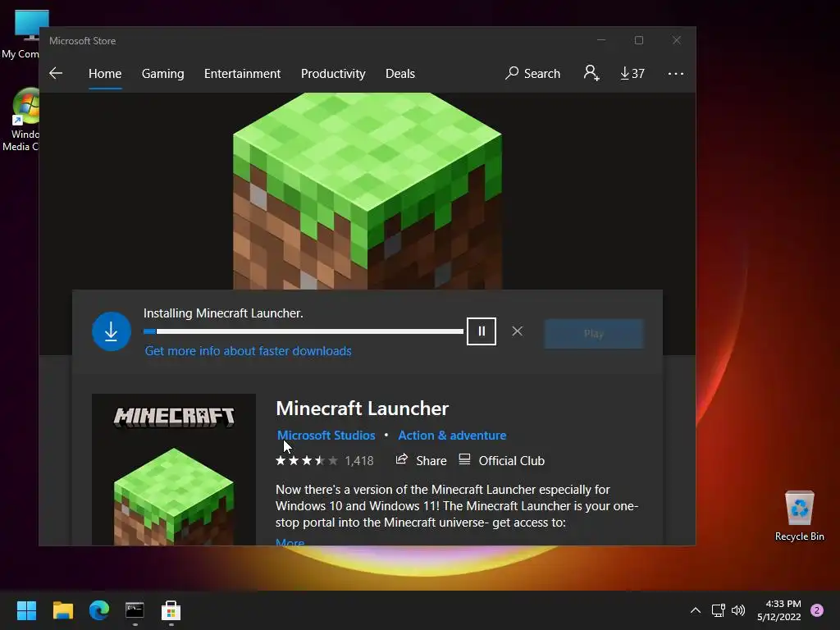Switch to the Gaming tab
Image resolution: width=840 pixels, height=630 pixels.
pos(163,73)
